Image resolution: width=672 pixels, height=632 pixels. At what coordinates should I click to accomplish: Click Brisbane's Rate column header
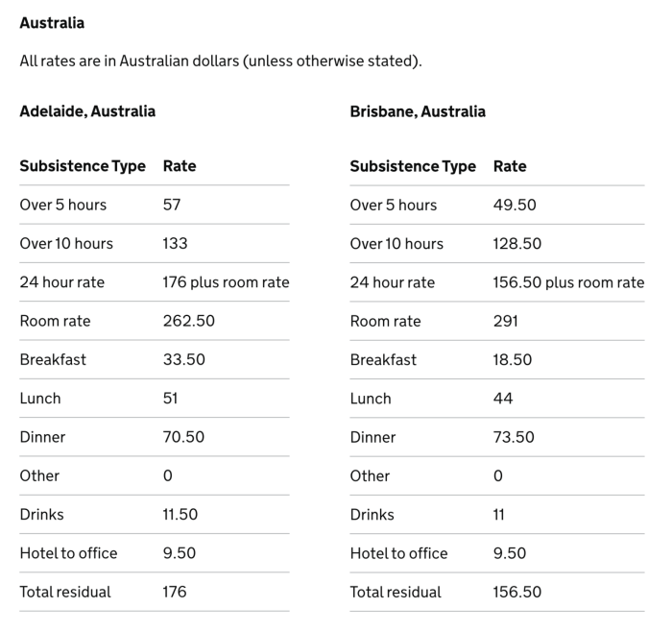pos(510,166)
